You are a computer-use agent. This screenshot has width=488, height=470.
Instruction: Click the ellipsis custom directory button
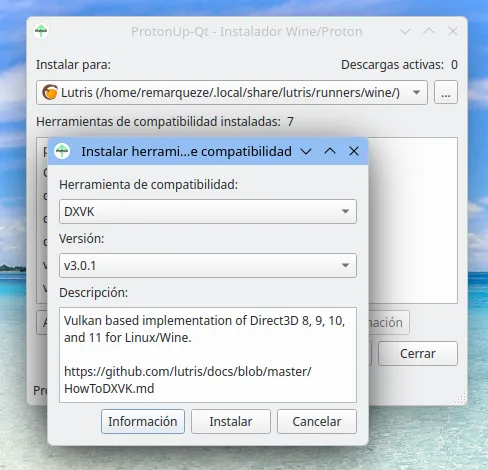click(446, 92)
